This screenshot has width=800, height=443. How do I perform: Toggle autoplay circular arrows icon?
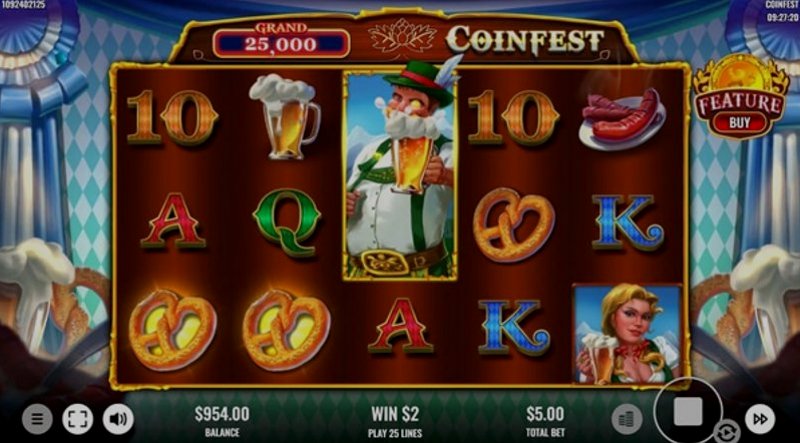click(727, 431)
